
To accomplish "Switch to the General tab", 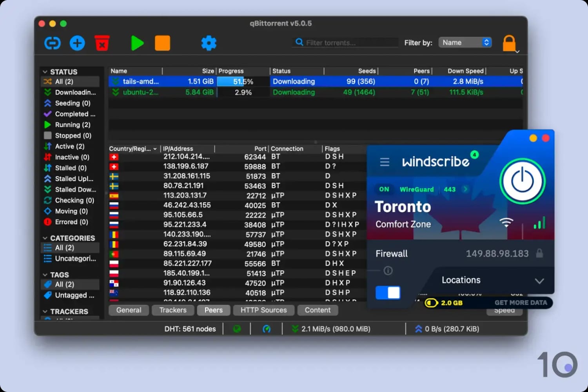I will 129,310.
